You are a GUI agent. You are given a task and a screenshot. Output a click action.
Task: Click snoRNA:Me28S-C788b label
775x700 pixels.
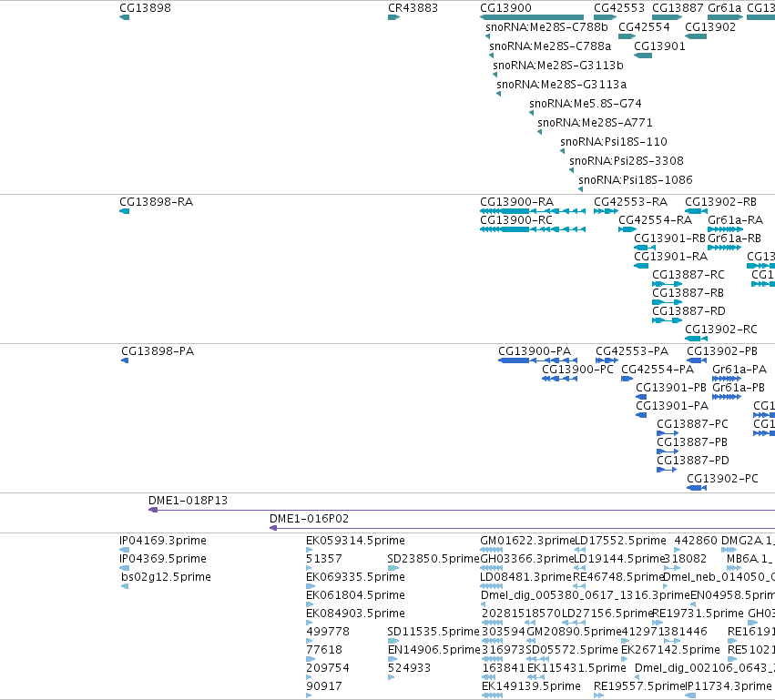pos(546,26)
